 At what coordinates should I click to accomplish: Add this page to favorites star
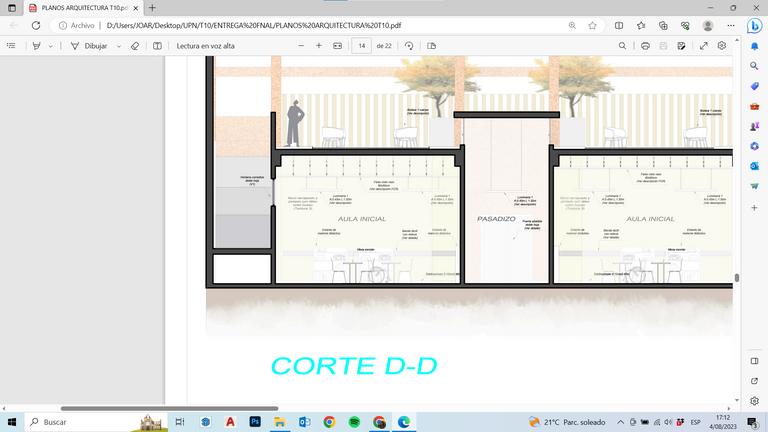592,25
